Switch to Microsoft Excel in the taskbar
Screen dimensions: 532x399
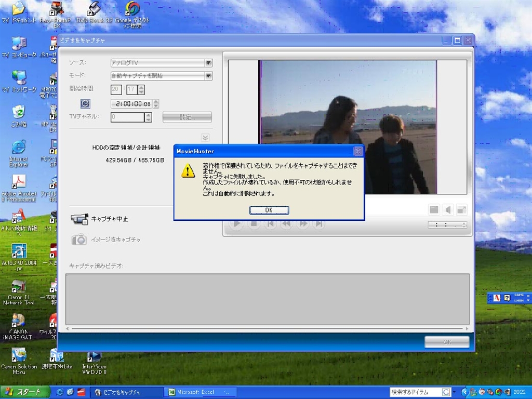coord(199,392)
